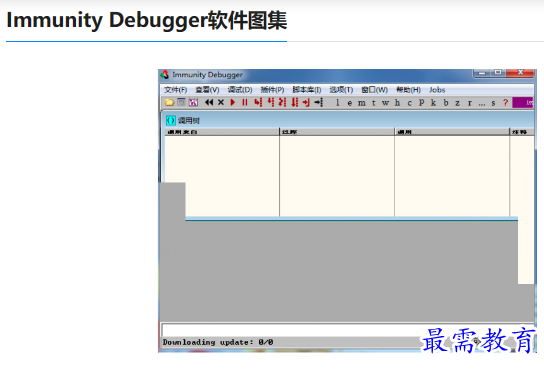Image resolution: width=544 pixels, height=372 pixels.
Task: Show Hardware breakpoints via 'z' button
Action: tap(458, 103)
